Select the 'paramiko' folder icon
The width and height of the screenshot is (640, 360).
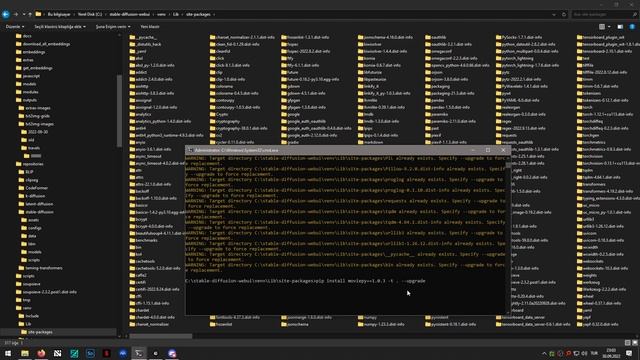(428, 114)
